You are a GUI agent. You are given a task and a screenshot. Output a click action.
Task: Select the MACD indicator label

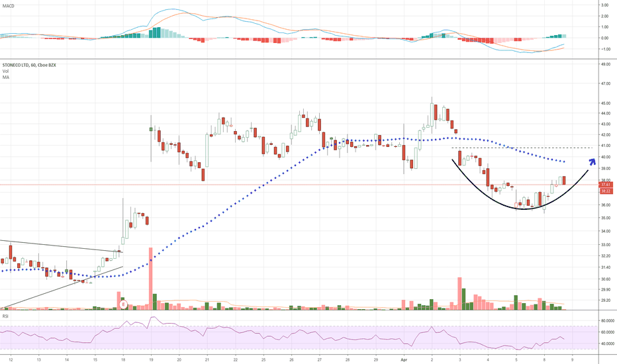point(8,6)
